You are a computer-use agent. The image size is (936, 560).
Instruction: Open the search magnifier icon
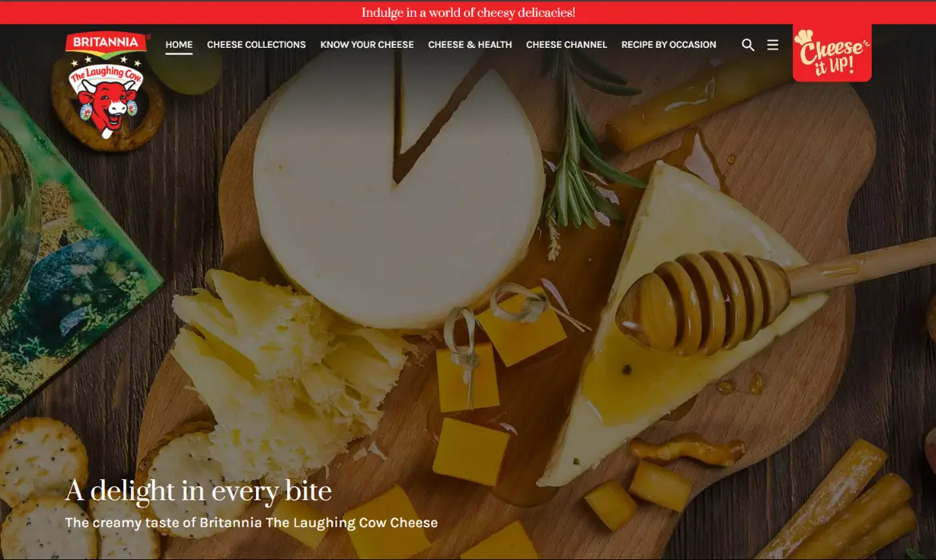coord(747,45)
